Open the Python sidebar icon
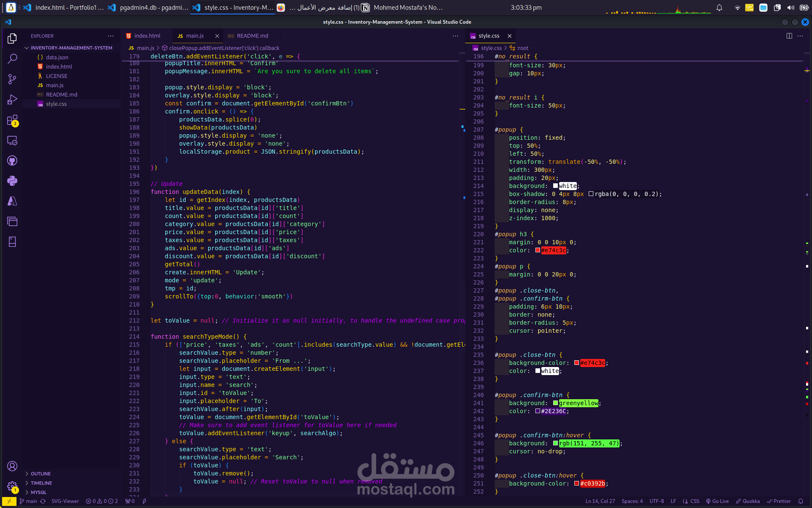The width and height of the screenshot is (812, 508). point(12,181)
